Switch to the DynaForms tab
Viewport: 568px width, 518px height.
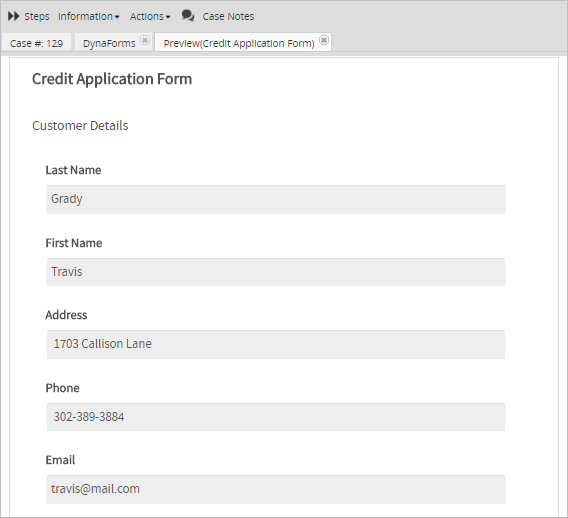click(109, 43)
